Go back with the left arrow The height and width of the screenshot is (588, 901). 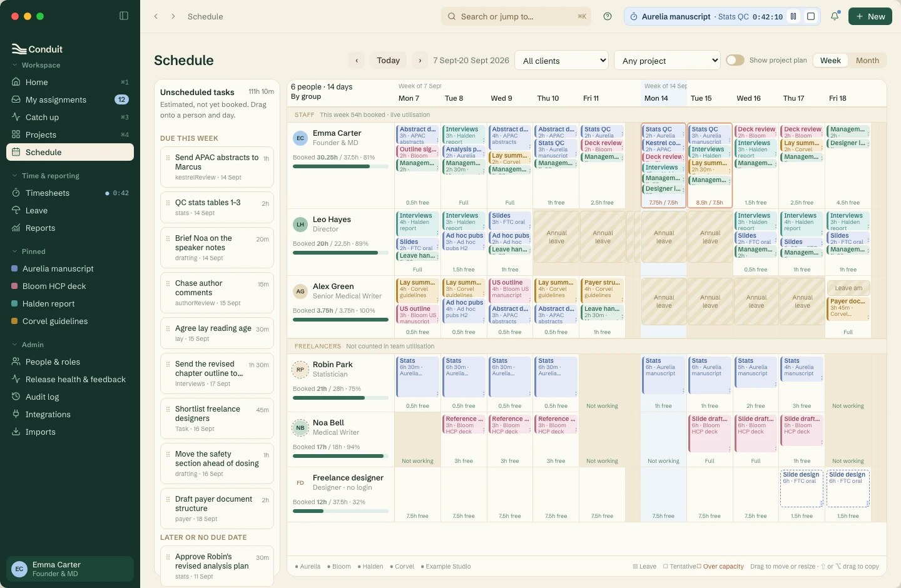point(156,16)
